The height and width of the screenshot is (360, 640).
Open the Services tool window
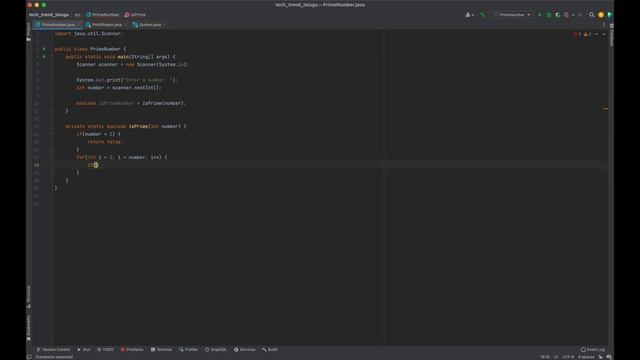244,349
